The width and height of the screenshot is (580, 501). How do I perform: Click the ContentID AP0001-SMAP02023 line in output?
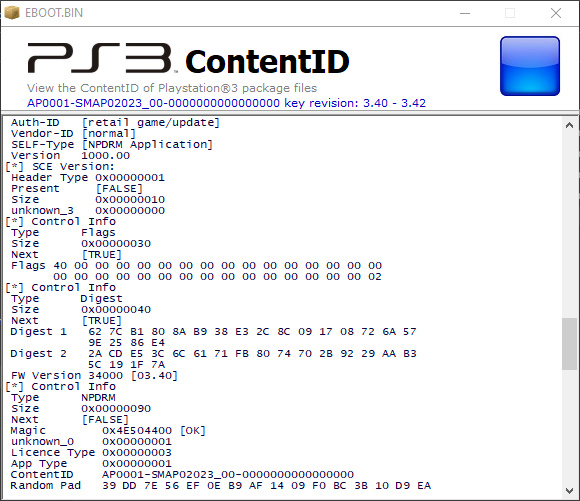(182, 475)
